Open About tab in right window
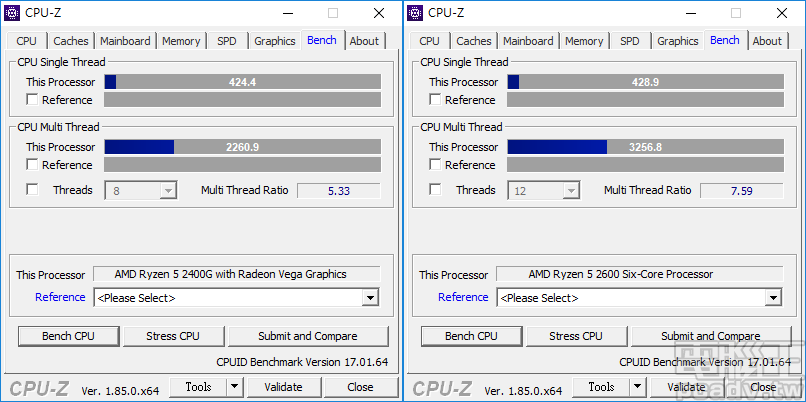 tap(767, 41)
